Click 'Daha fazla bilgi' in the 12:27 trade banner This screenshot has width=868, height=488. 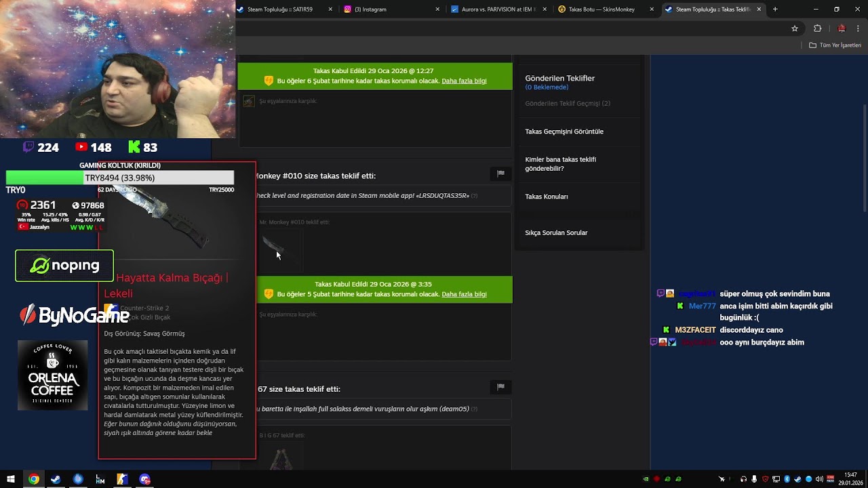point(464,81)
